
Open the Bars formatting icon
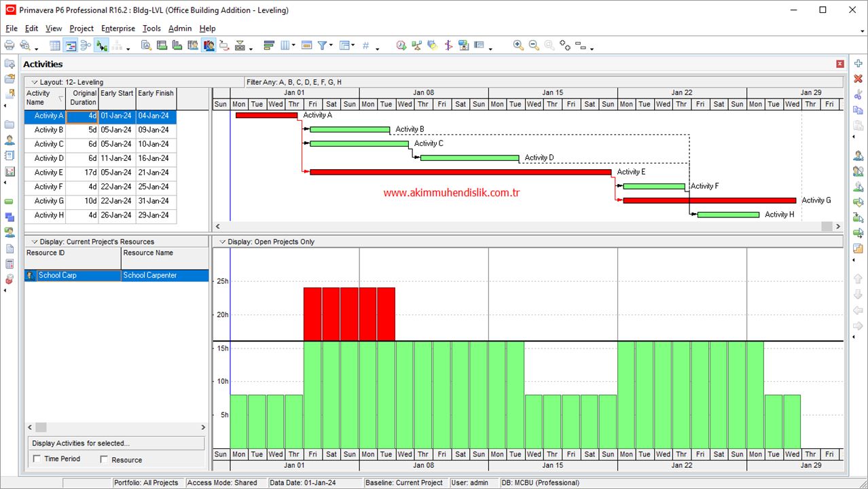[x=269, y=46]
